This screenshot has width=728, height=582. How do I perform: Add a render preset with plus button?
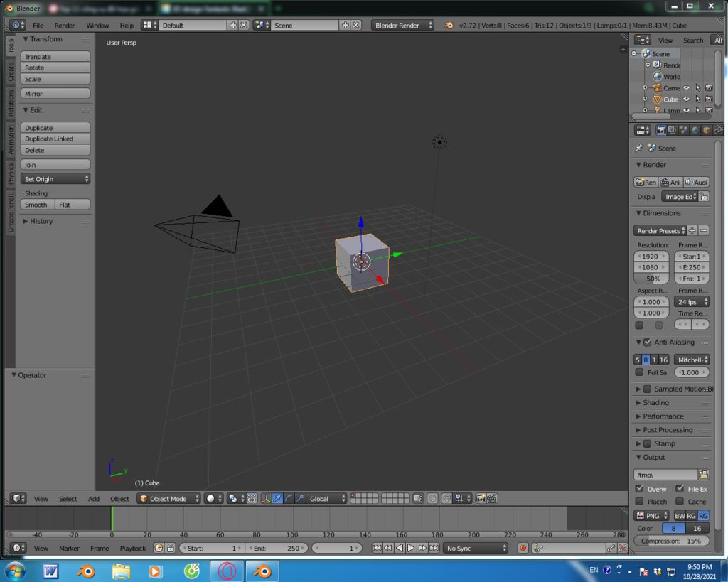point(692,231)
